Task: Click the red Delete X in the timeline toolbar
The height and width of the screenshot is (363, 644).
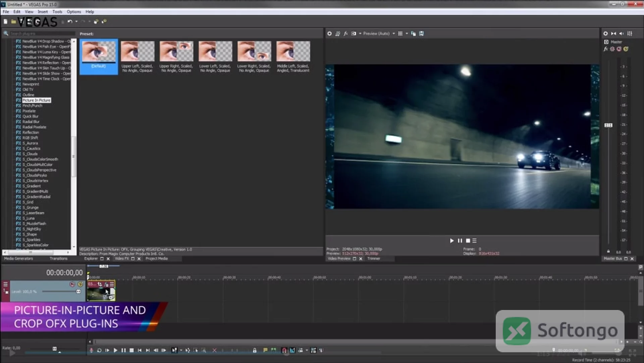Action: (x=214, y=350)
